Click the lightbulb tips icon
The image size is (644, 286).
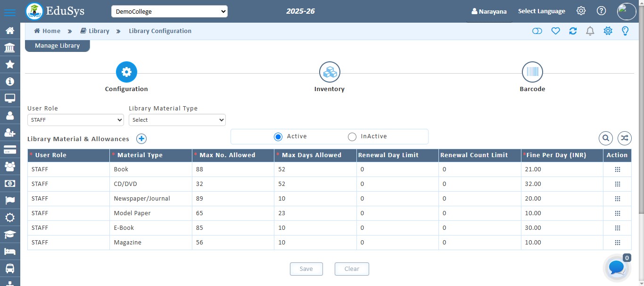coord(625,31)
